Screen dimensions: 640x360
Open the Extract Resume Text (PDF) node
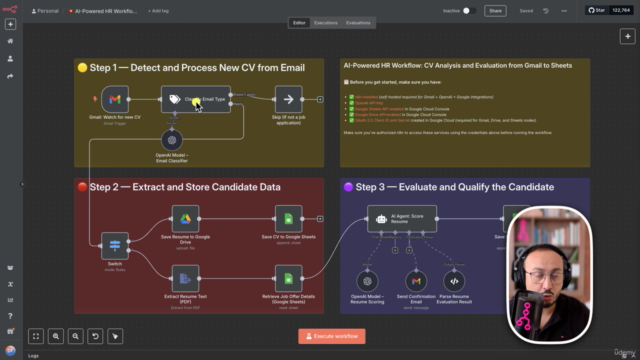pos(185,279)
